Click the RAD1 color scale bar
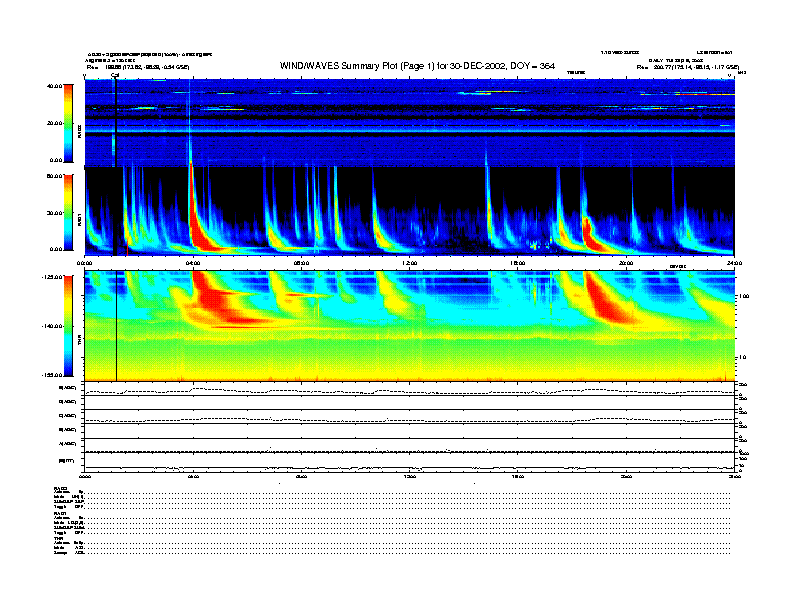The height and width of the screenshot is (612, 792). coord(68,212)
